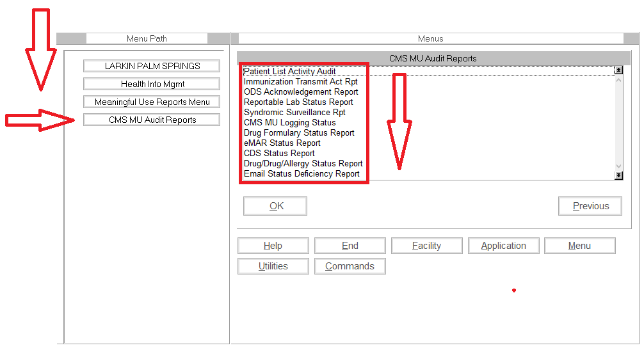Select eMAR Status Report

tap(282, 143)
